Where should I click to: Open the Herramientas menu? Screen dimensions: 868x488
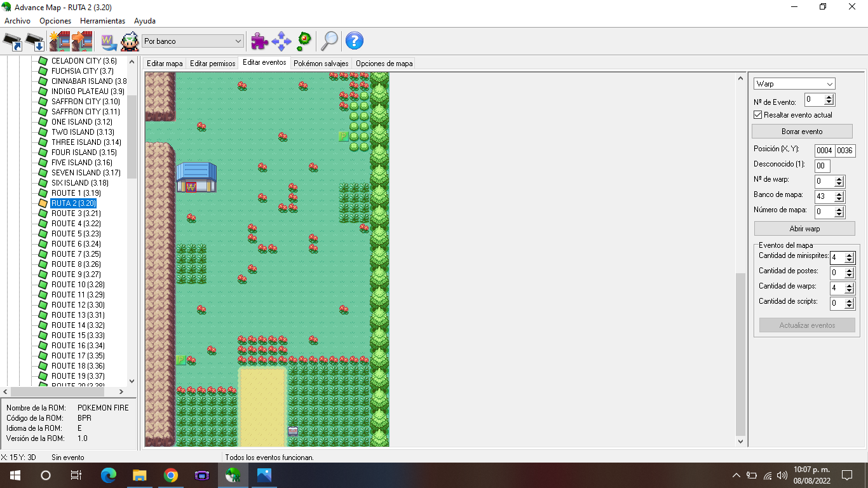[x=102, y=21]
